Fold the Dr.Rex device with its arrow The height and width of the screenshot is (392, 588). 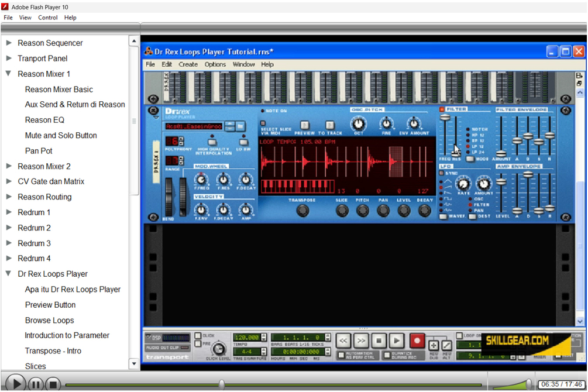pos(156,118)
